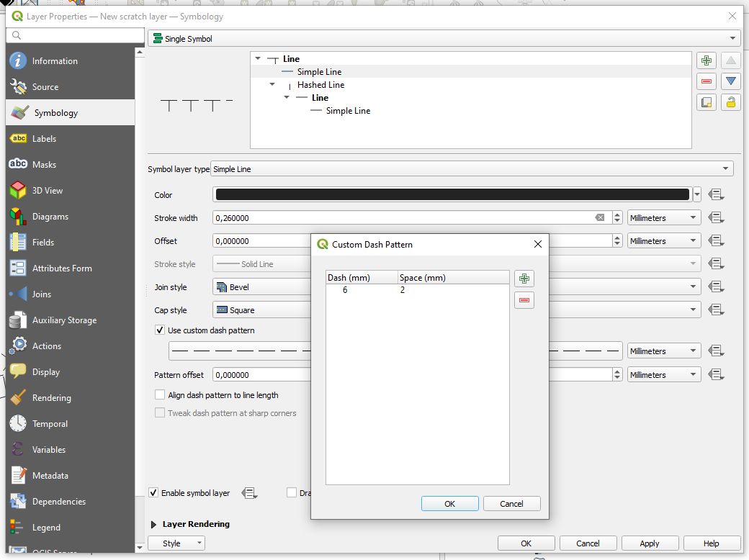Move symbol layer down with blue arrow
Viewport: 749px width, 560px height.
coord(731,81)
